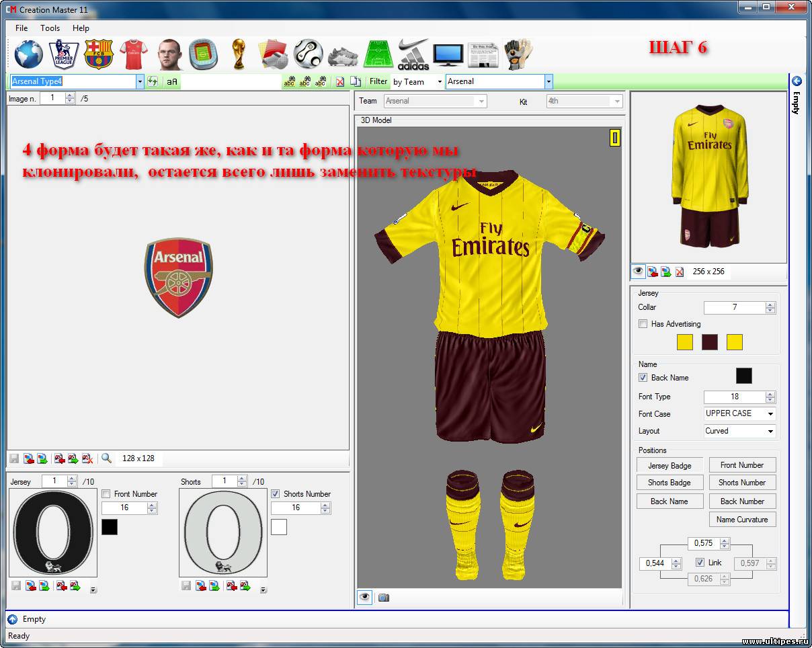Select the FC Barcelona teams icon
The height and width of the screenshot is (648, 812).
coord(99,54)
